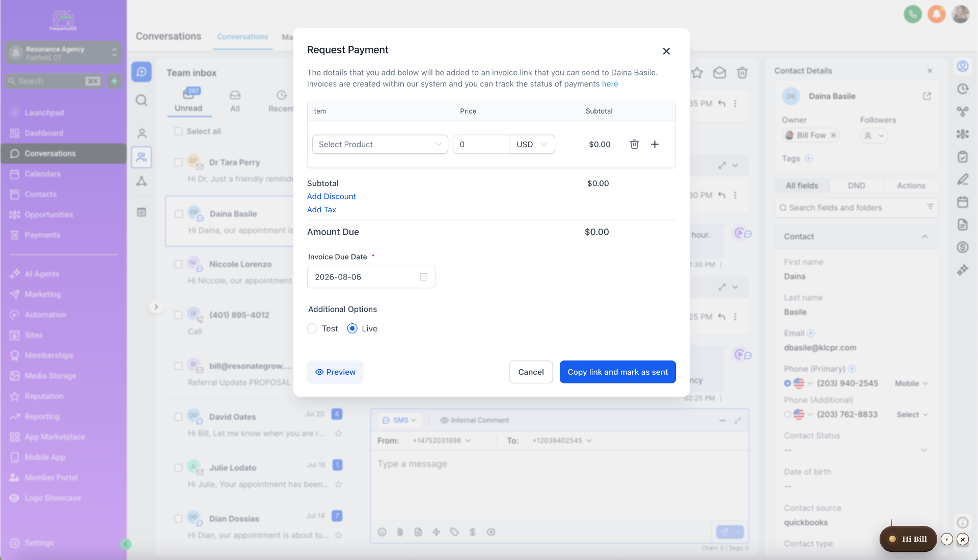Viewport: 978px width, 560px height.
Task: Check Dr Tara Perry conversation checkbox
Action: click(178, 162)
